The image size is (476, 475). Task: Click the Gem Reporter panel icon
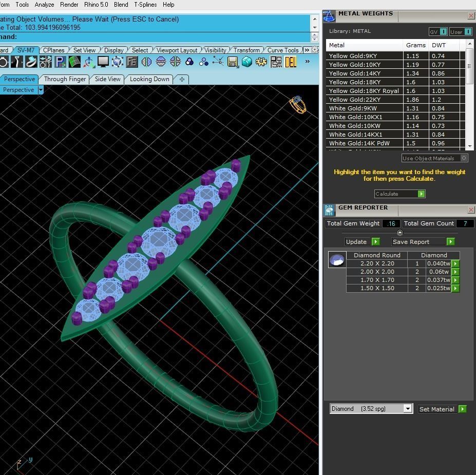(329, 210)
